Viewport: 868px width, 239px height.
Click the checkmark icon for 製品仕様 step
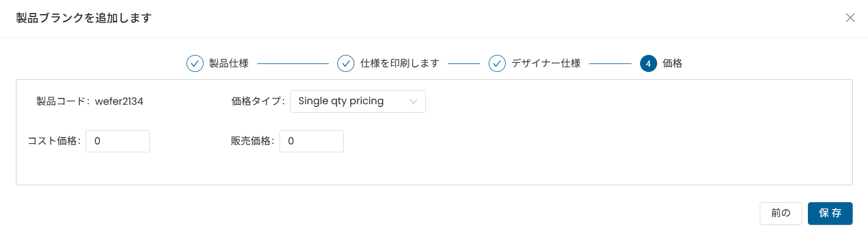click(195, 63)
